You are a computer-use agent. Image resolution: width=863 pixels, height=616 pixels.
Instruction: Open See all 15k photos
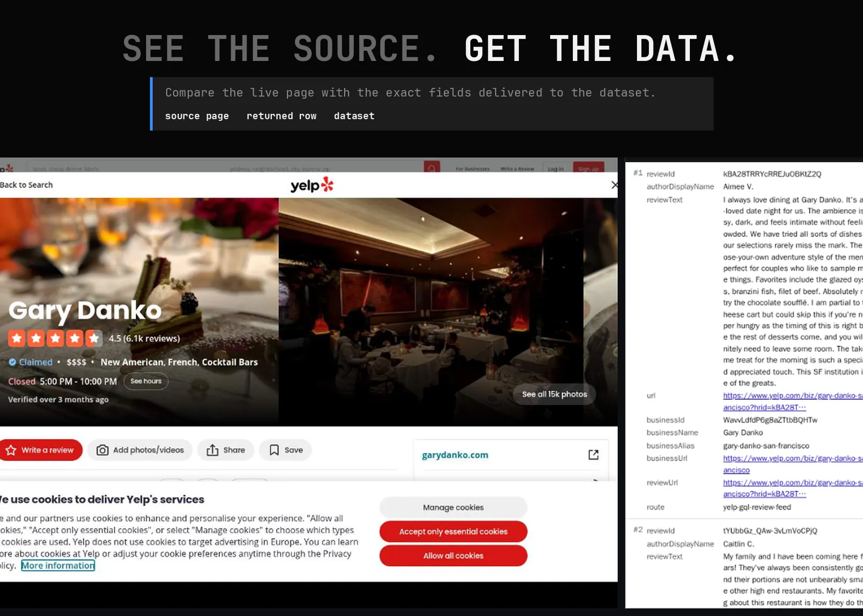[554, 394]
